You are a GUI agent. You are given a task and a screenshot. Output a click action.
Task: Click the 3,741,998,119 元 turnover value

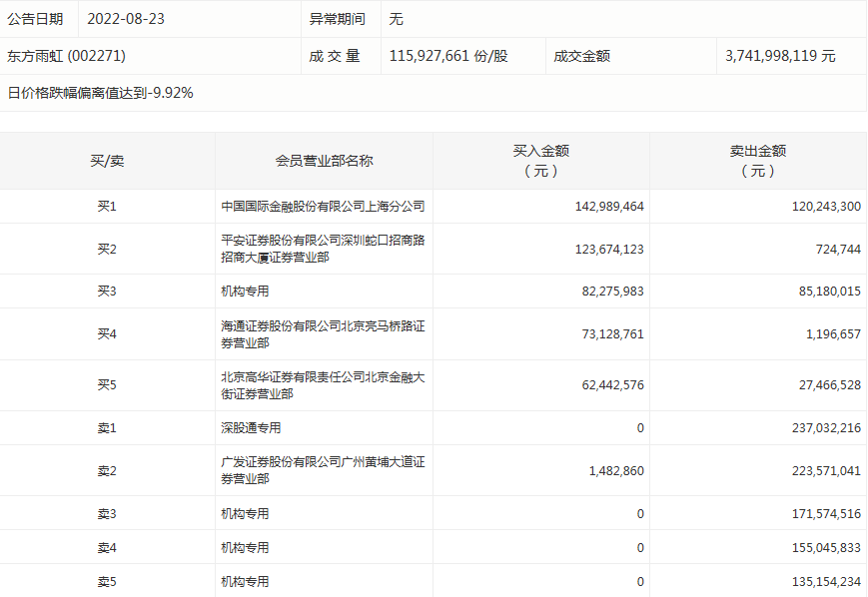[x=780, y=56]
